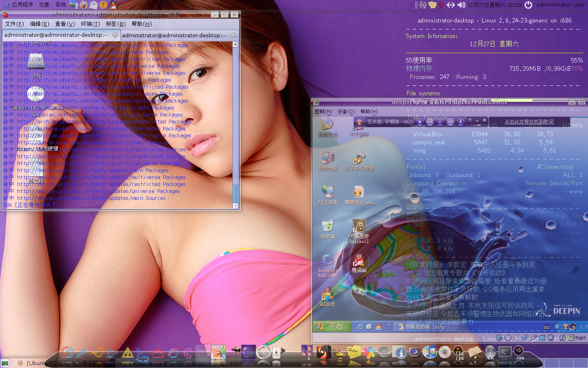Skip to next track in player
Image resolution: width=588 pixels, height=368 pixels.
point(450,121)
